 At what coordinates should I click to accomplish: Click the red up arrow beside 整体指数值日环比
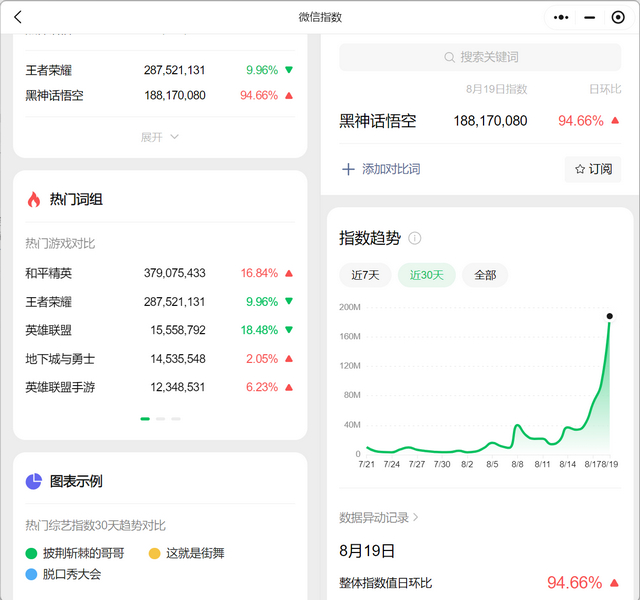coord(614,583)
